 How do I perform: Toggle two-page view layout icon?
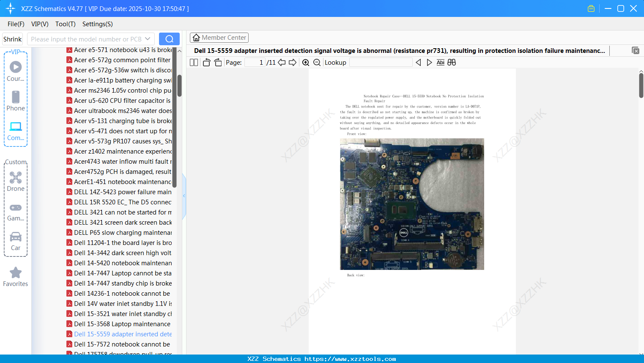tap(194, 63)
